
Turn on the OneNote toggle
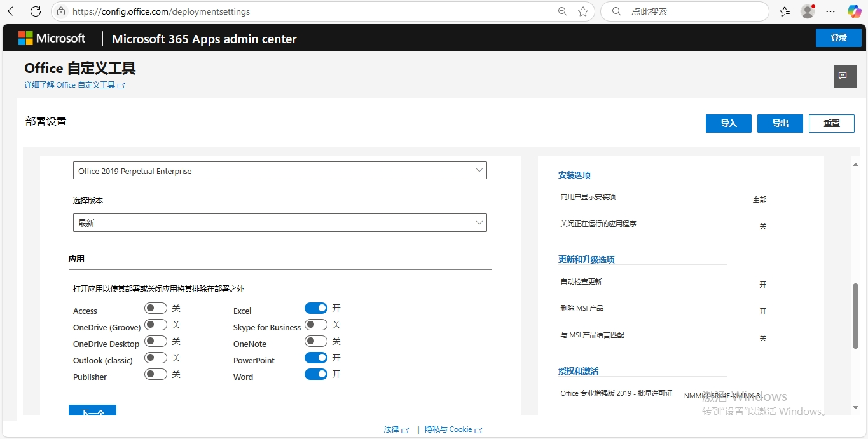tap(316, 341)
